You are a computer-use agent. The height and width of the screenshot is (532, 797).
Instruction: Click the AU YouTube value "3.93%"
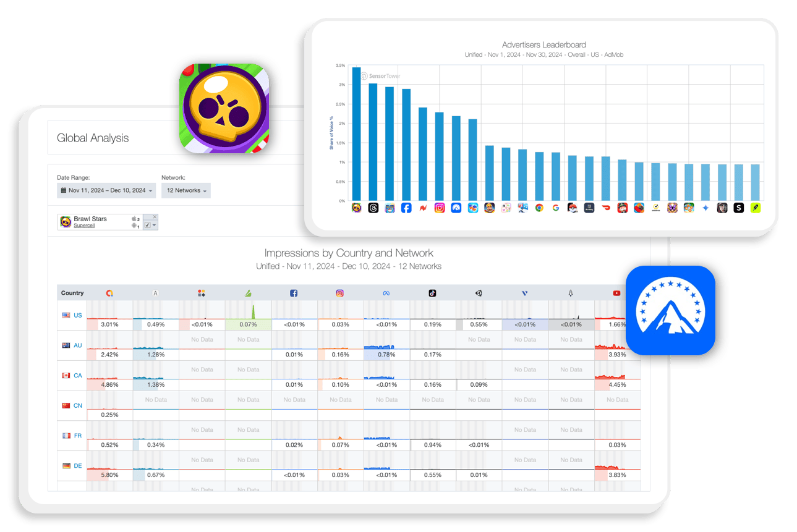click(617, 355)
